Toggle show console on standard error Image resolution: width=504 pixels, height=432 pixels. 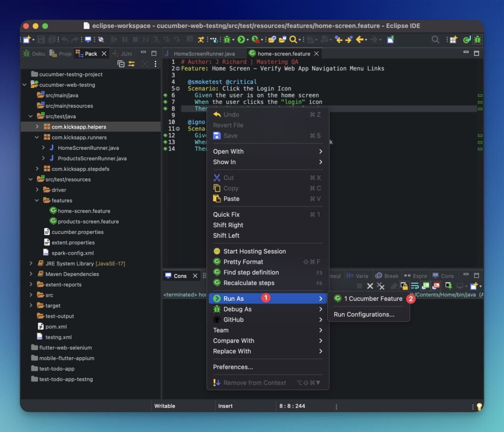(x=437, y=286)
